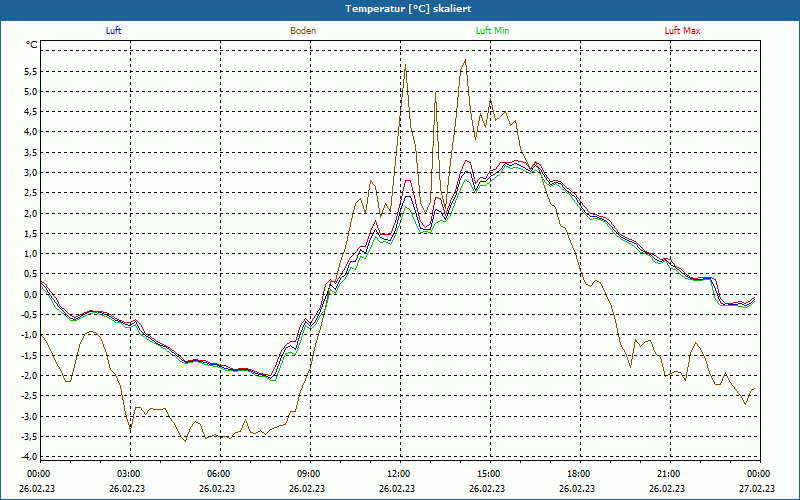The height and width of the screenshot is (500, 800).
Task: Click the -1,5 y-axis value
Action: (29, 355)
